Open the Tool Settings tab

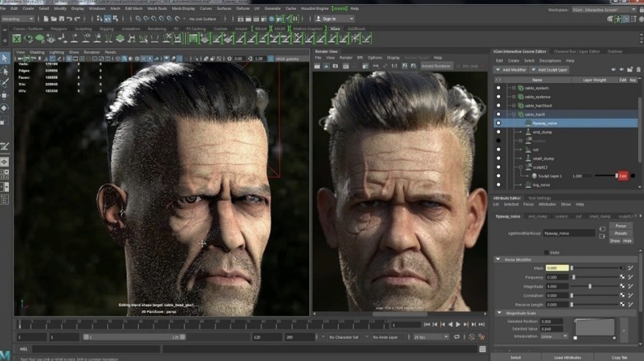[x=539, y=198]
